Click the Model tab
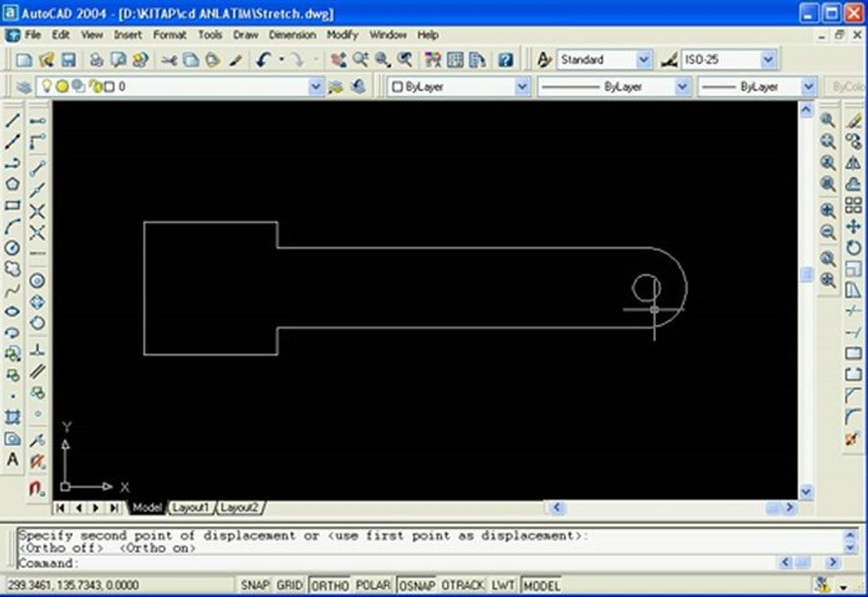Viewport: 868px width, 597px height. pos(147,507)
